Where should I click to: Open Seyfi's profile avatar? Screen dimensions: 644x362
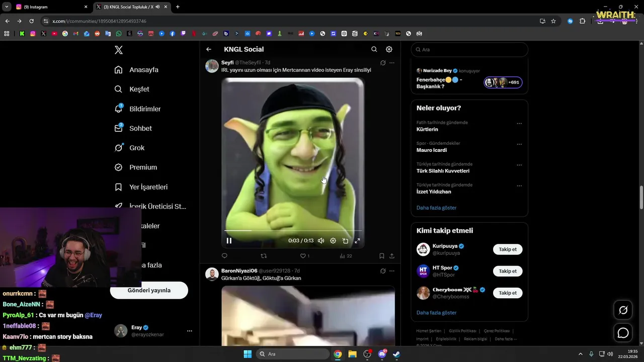(x=212, y=66)
